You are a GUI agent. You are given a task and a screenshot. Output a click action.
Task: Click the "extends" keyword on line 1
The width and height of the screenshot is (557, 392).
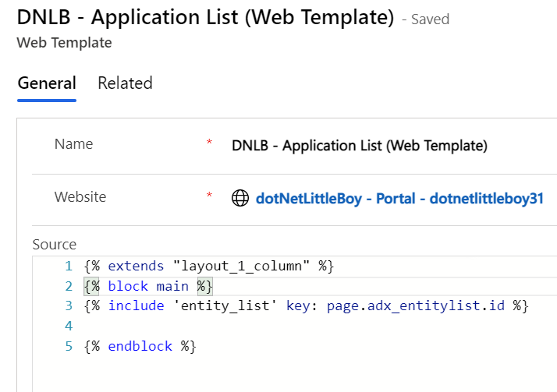pyautogui.click(x=138, y=266)
